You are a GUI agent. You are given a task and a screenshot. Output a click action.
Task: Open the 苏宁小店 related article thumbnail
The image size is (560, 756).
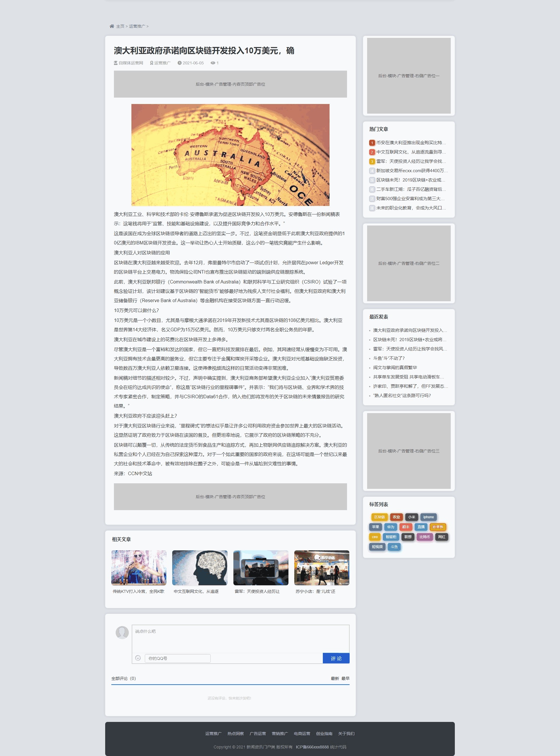[x=321, y=568]
